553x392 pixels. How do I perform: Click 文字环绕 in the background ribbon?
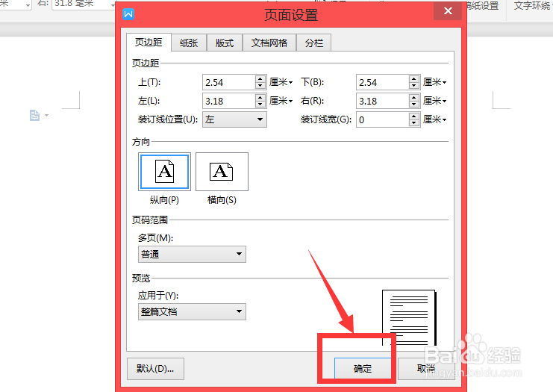533,5
